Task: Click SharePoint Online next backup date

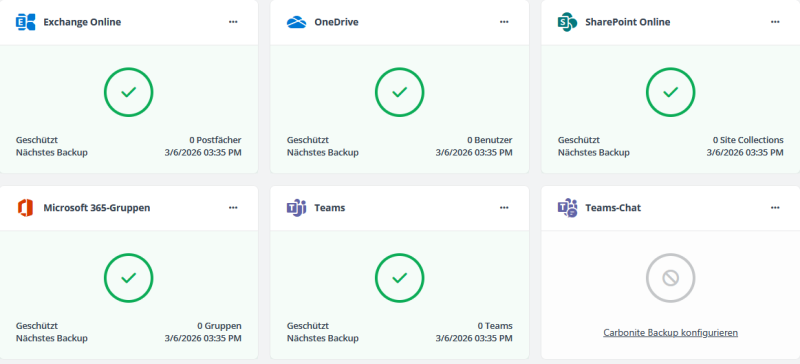Action: 745,153
